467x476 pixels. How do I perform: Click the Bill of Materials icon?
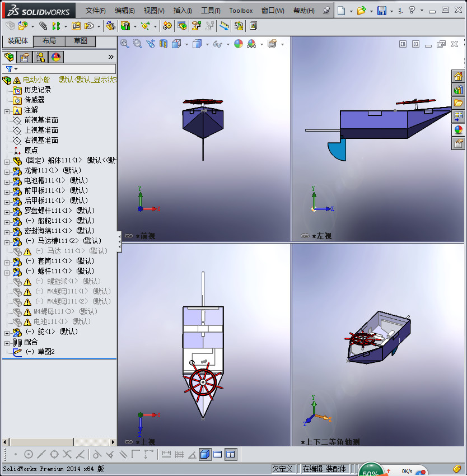coord(182,26)
